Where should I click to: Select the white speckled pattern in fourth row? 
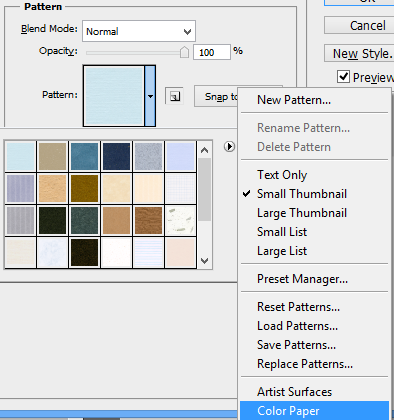pos(117,252)
